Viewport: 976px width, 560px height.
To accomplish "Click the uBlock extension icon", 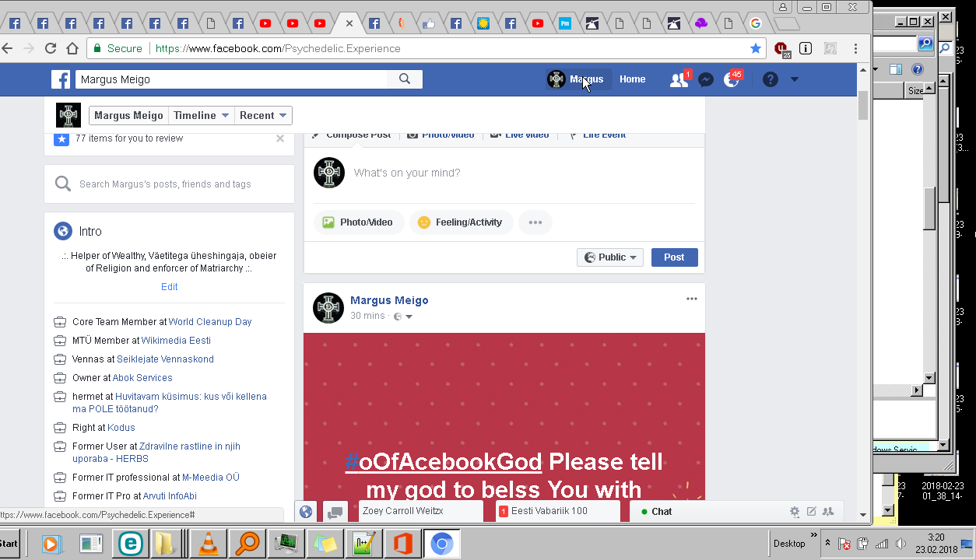I will tap(781, 49).
